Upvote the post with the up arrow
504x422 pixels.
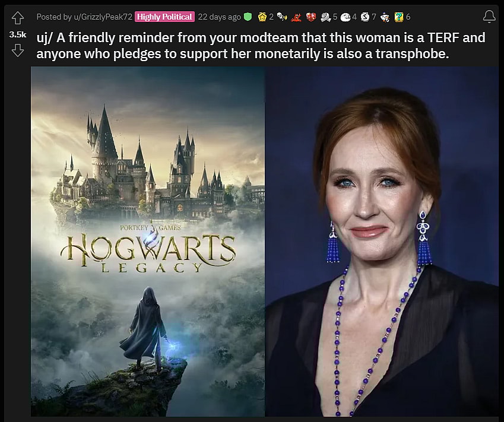18,18
